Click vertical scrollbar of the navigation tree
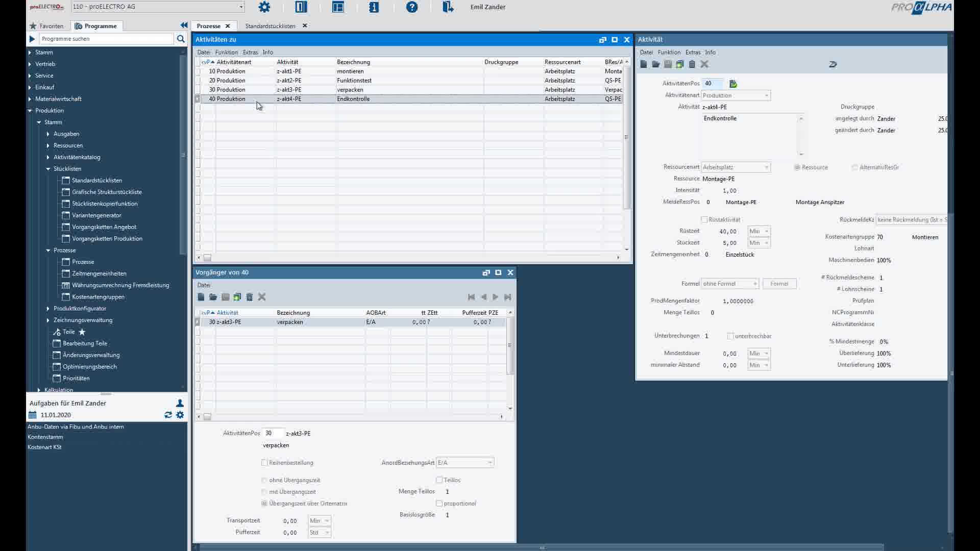980x551 pixels. click(183, 155)
